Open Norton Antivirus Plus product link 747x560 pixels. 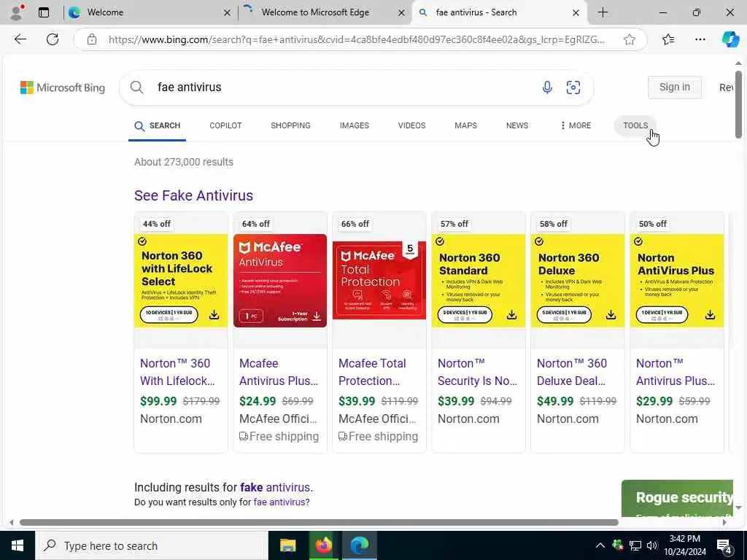tap(675, 372)
